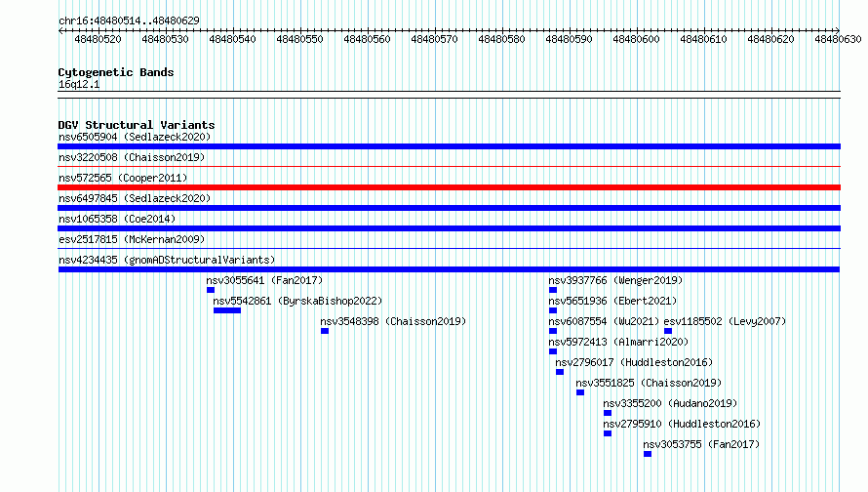Click the nsv3548398 blue marker
Image resolution: width=868 pixels, height=492 pixels.
click(x=325, y=331)
